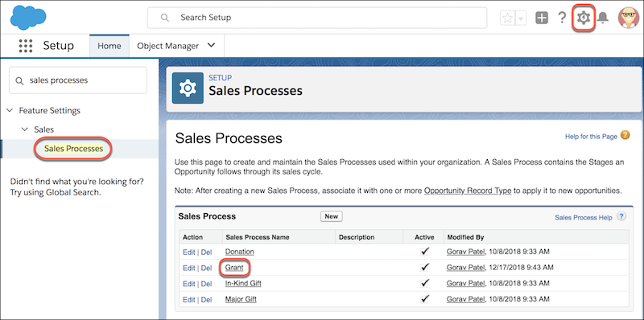Open the App Launcher dots grid
Image resolution: width=644 pixels, height=320 pixels.
pos(26,46)
